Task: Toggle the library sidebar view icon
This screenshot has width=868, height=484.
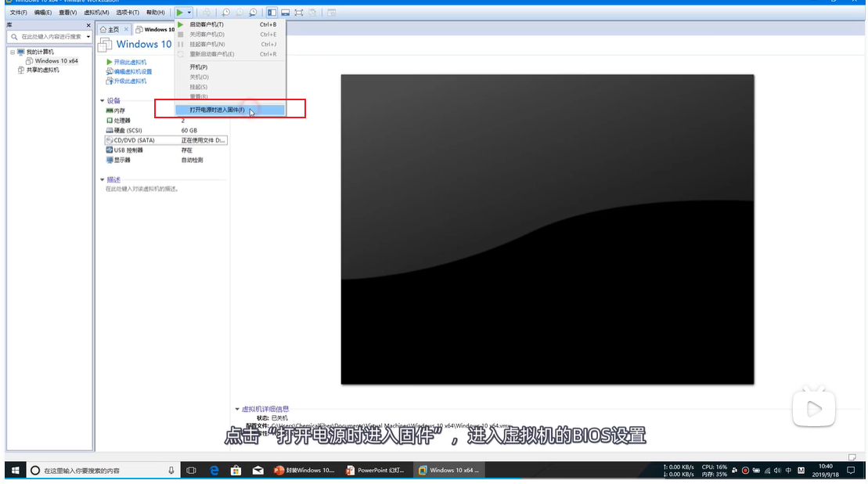Action: tap(272, 13)
